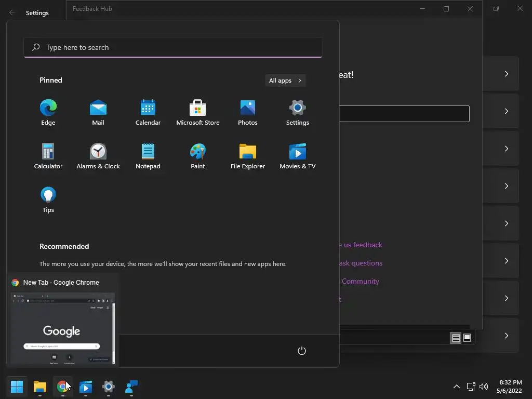Switch to Settings via taskbar gear icon

coord(108,387)
